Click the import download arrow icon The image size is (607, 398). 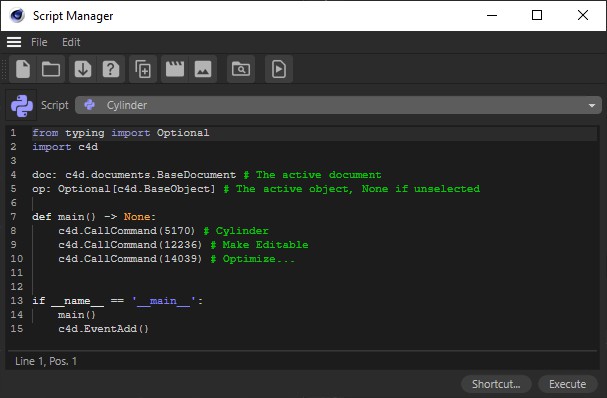point(83,69)
